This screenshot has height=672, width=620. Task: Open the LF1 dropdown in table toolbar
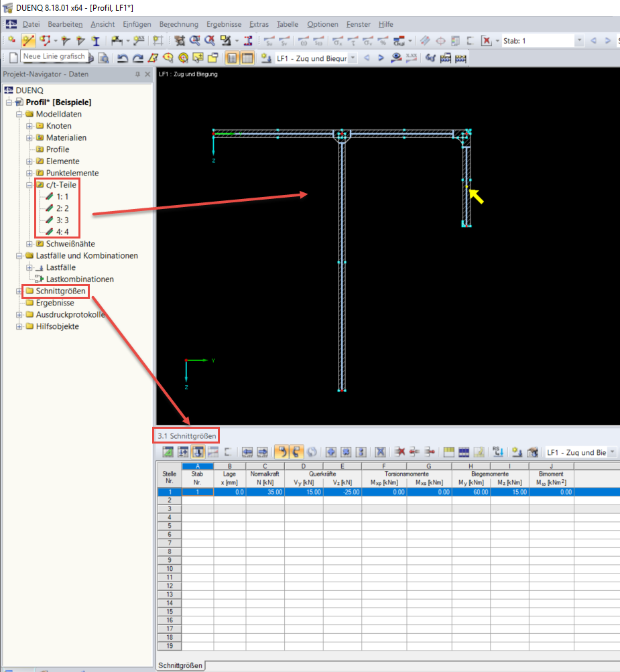click(612, 452)
